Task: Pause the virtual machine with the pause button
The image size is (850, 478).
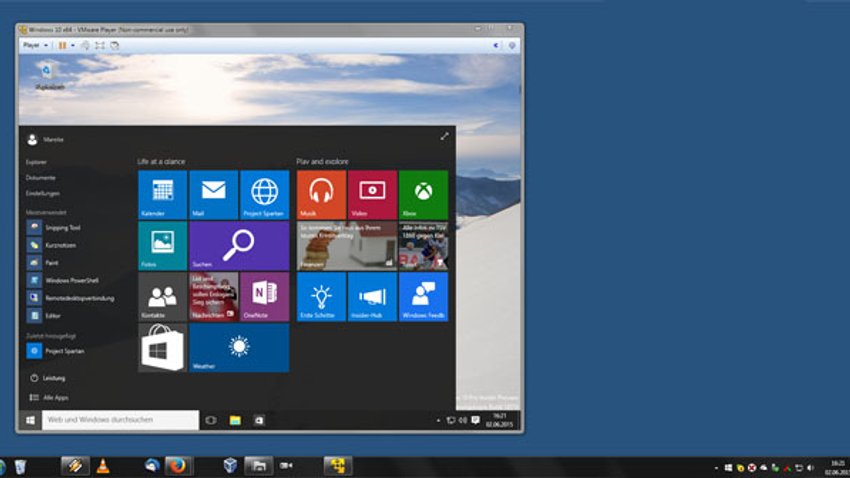Action: point(63,46)
